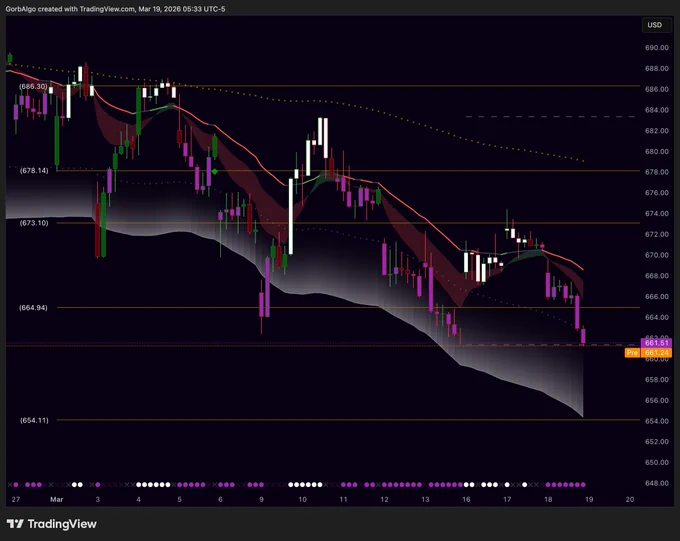The width and height of the screenshot is (680, 541).
Task: Click the 670.00 price axis value
Action: coord(657,255)
